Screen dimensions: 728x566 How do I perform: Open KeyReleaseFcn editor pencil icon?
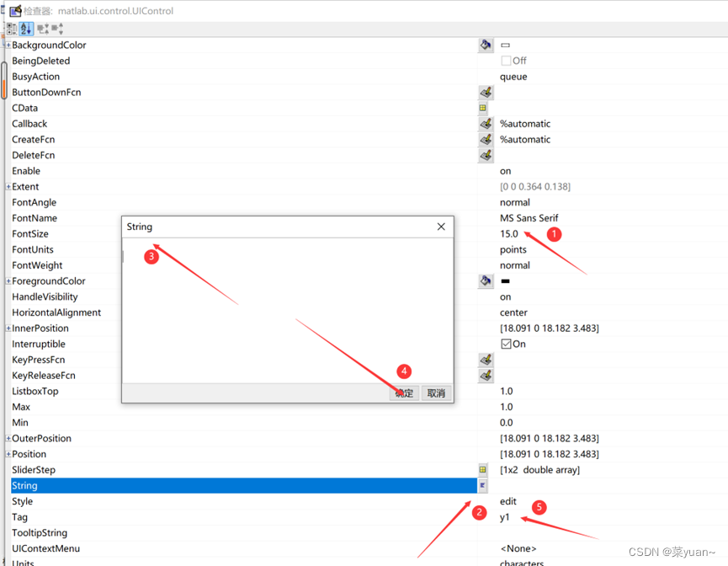tap(486, 376)
